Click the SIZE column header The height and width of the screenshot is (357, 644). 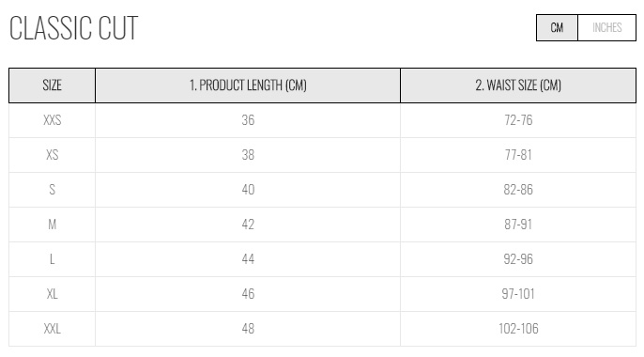[x=53, y=85]
